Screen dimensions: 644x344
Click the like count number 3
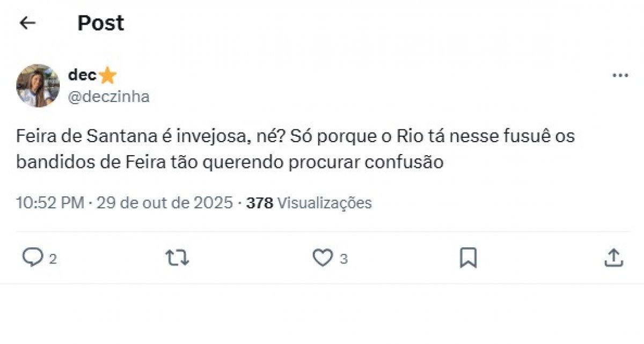coord(343,259)
